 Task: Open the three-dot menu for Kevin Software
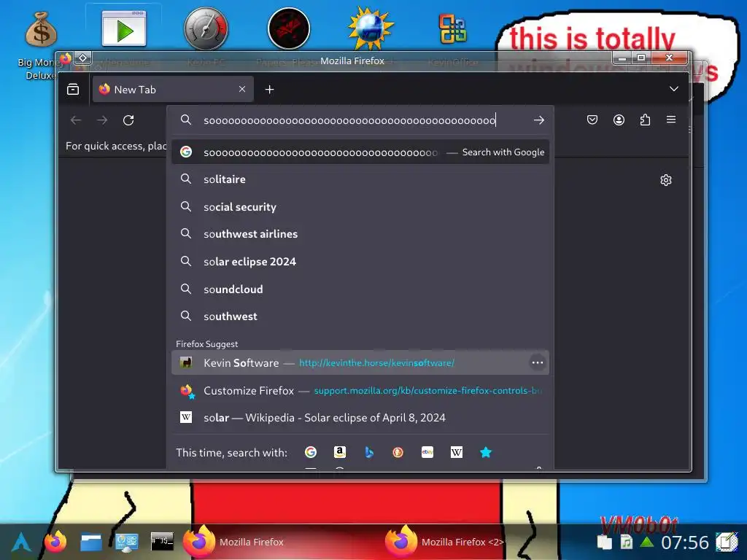[x=538, y=363]
